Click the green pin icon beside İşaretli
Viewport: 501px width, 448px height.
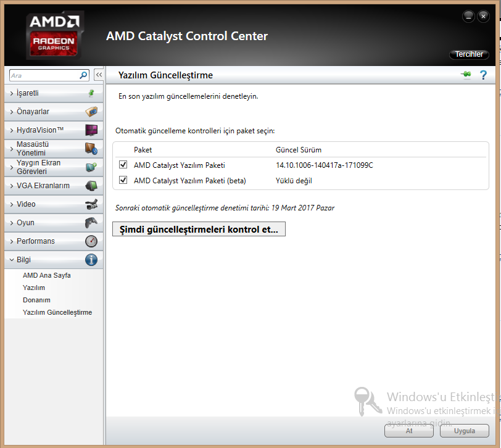(91, 93)
